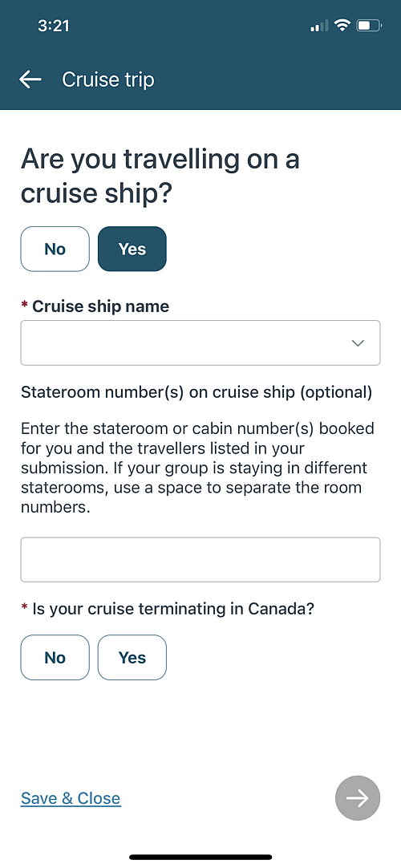Tap the cellular signal bars icon

click(319, 26)
